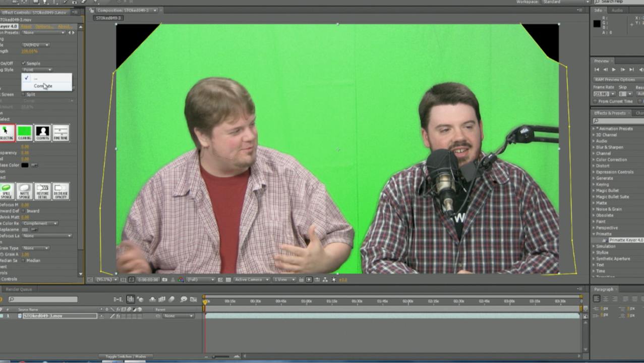The image size is (644, 363).
Task: Select left-align text in Paragraph panel
Action: [x=597, y=299]
